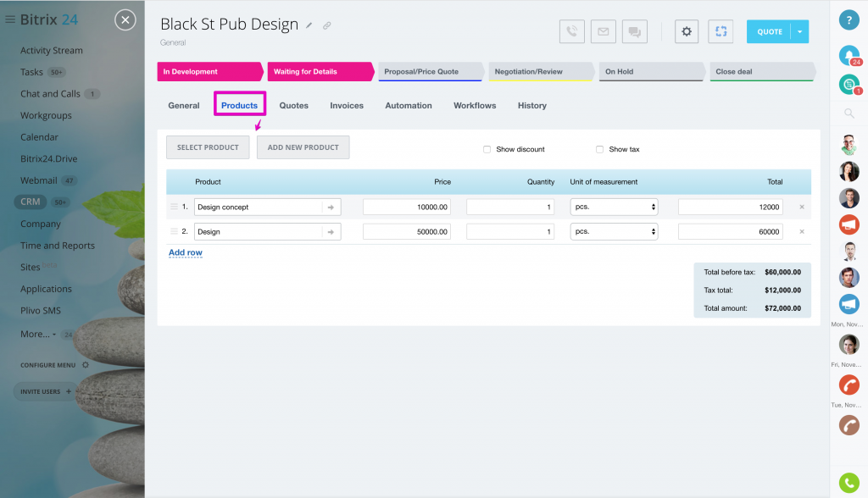Copy deal link using chain icon

click(x=327, y=25)
